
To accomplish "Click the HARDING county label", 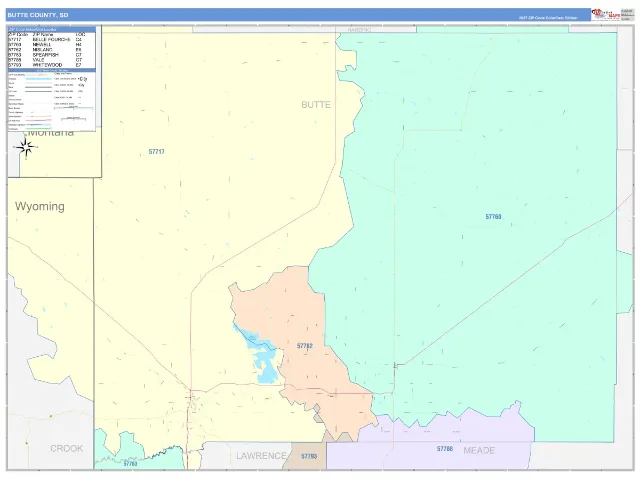I will pos(360,30).
